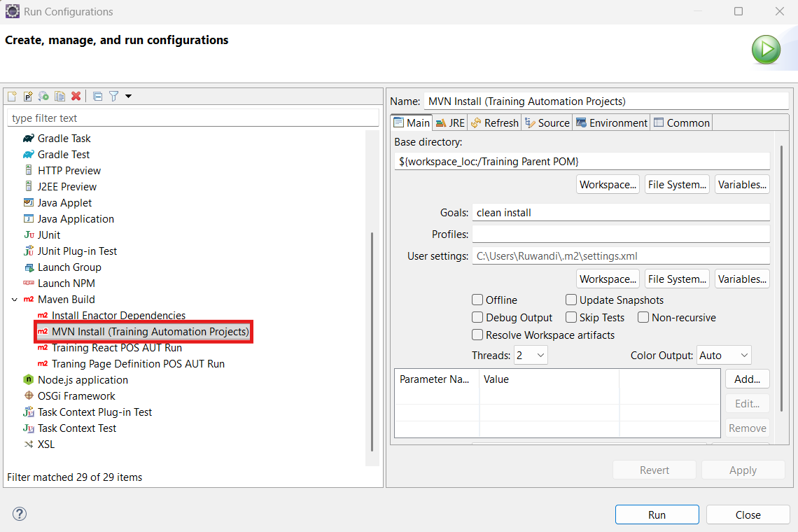Viewport: 798px width, 532px height.
Task: Switch to the Common tab
Action: pyautogui.click(x=682, y=122)
